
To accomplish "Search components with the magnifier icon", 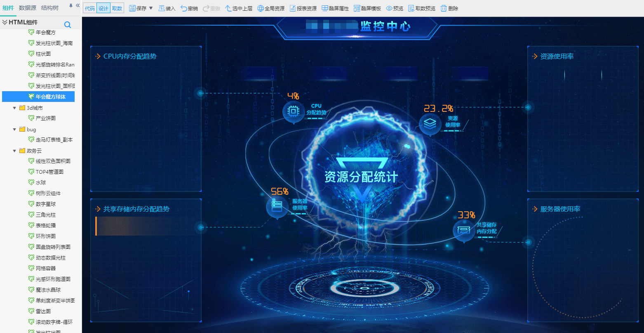I will (68, 25).
